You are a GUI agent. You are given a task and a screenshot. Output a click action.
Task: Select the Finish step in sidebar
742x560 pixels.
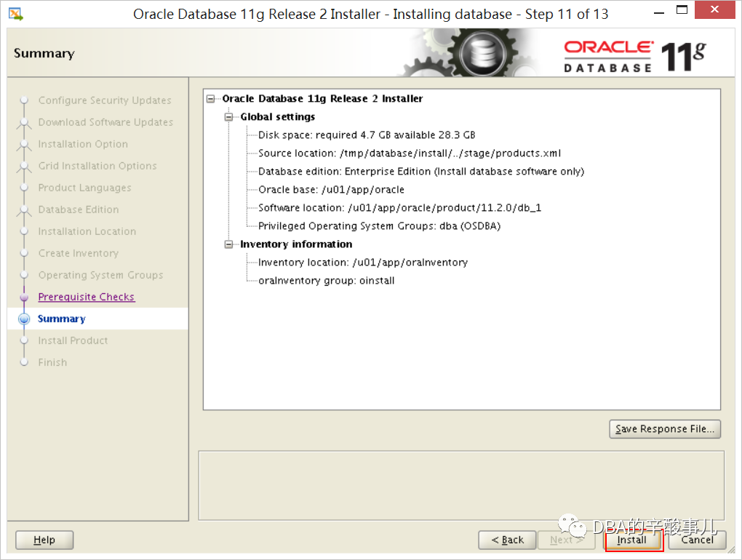click(x=52, y=362)
